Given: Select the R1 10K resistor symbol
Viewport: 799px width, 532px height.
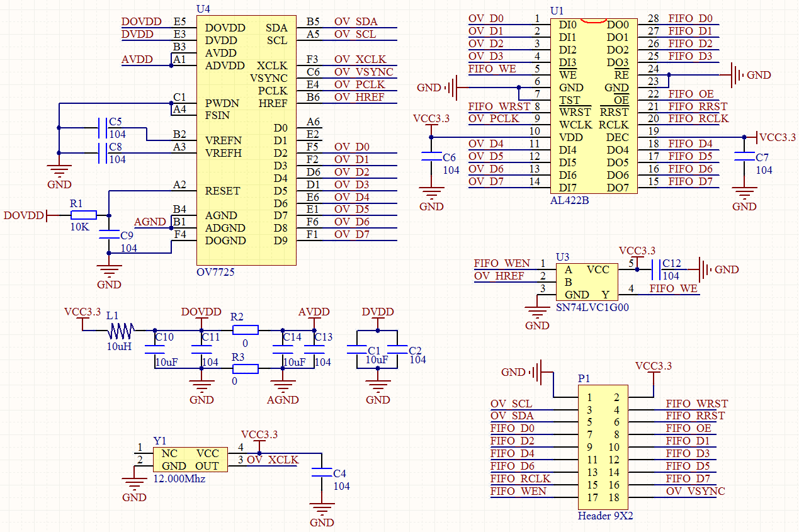Looking at the screenshot, I should (x=83, y=215).
